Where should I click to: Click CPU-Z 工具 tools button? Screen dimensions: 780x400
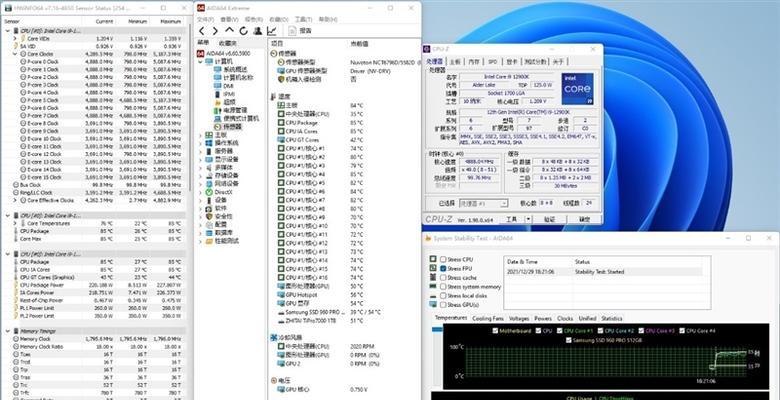coord(512,219)
